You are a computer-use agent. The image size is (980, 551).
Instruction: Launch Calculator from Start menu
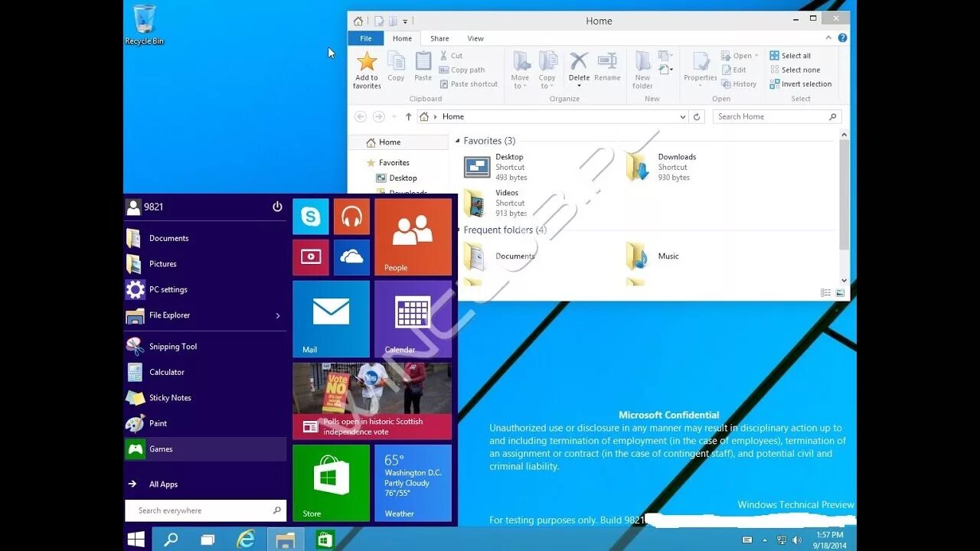click(205, 372)
